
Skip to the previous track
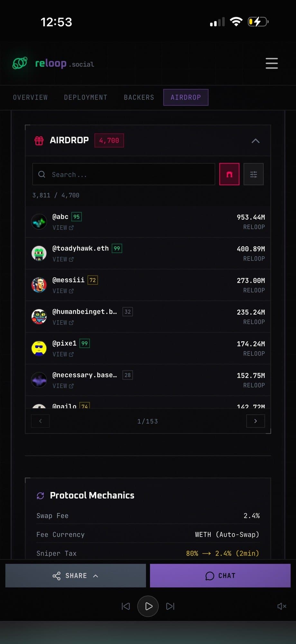[x=126, y=606]
